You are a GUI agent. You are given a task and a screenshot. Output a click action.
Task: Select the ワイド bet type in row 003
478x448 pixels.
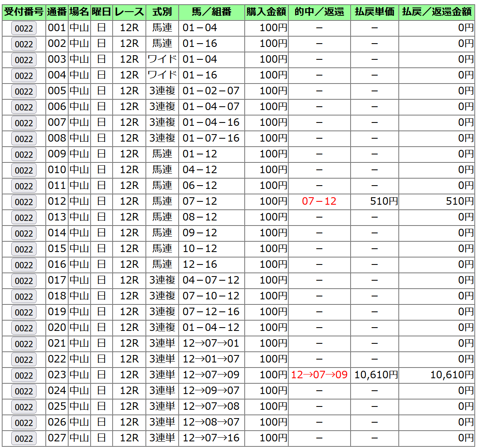[x=162, y=59]
